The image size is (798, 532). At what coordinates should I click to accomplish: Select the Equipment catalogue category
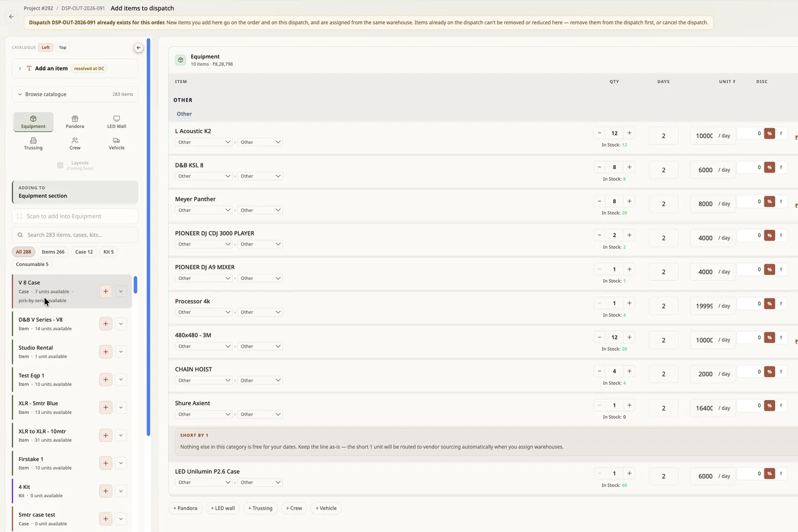click(x=33, y=122)
